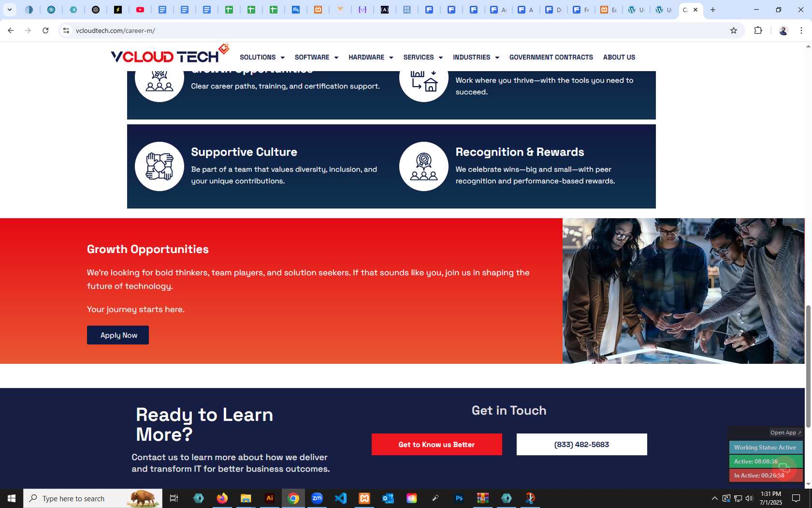Bookmark this page with star icon

(734, 30)
